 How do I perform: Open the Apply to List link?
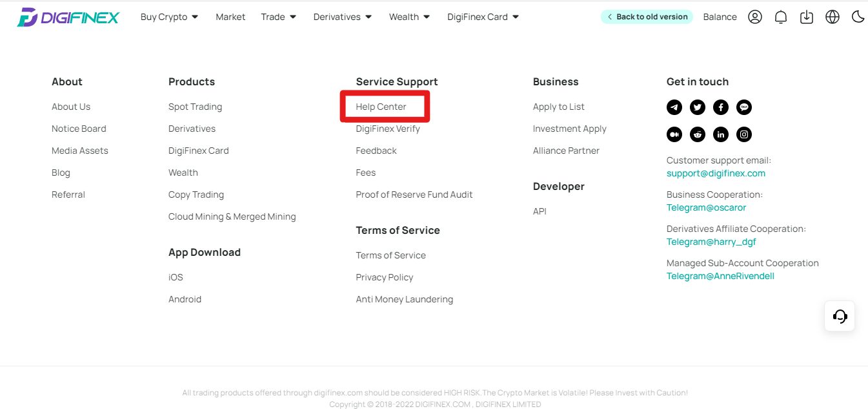point(559,107)
